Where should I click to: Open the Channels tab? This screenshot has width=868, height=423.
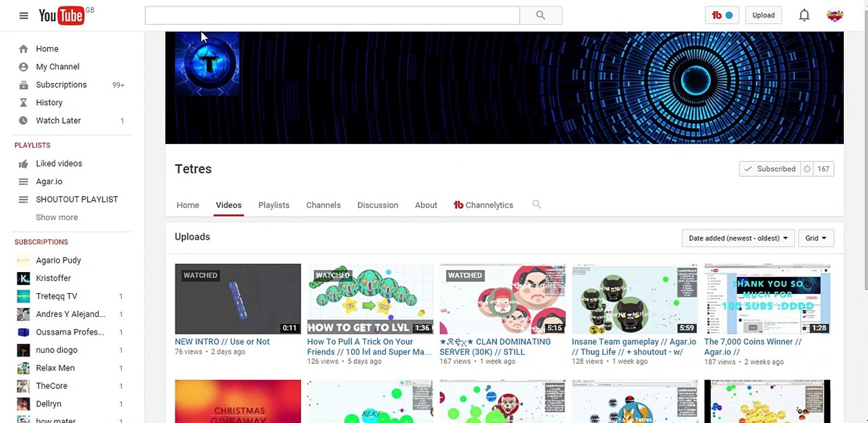(x=323, y=205)
